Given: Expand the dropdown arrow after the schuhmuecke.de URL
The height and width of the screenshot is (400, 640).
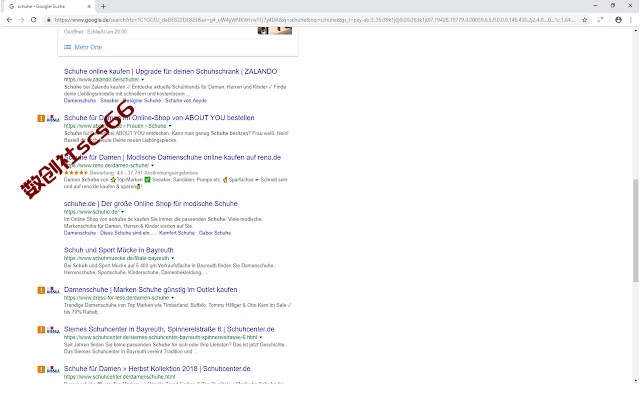Looking at the screenshot, I should click(172, 258).
